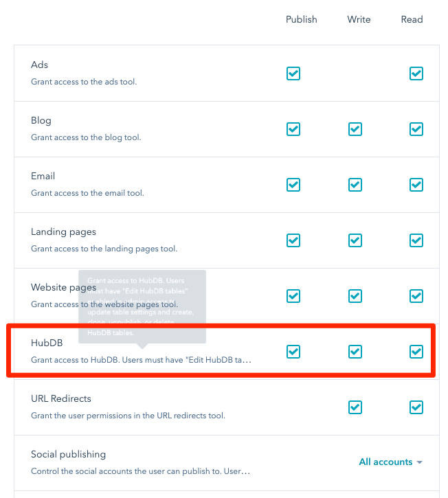Screen dimensions: 448x498
Task: Toggle Email Write checkbox
Action: (355, 185)
